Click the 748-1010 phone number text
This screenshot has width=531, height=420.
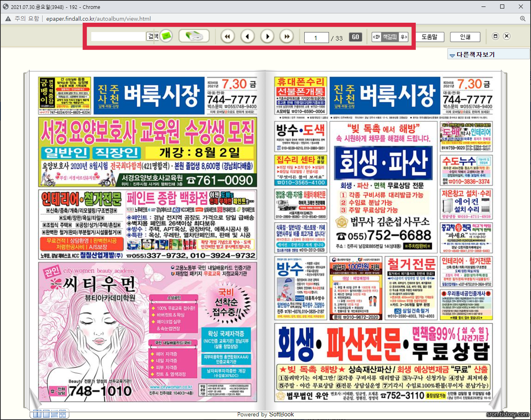pyautogui.click(x=100, y=391)
